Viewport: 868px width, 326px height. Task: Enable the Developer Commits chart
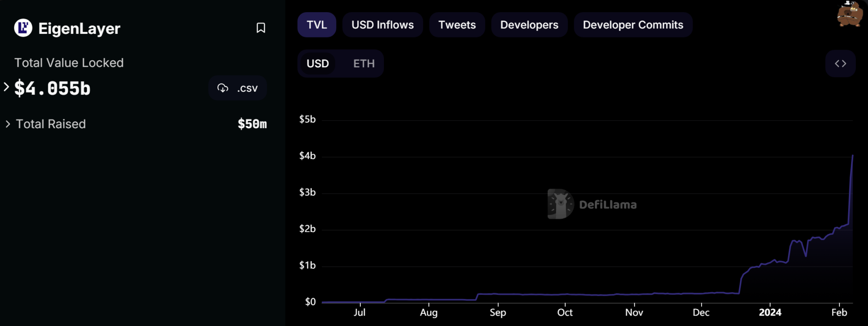[632, 25]
